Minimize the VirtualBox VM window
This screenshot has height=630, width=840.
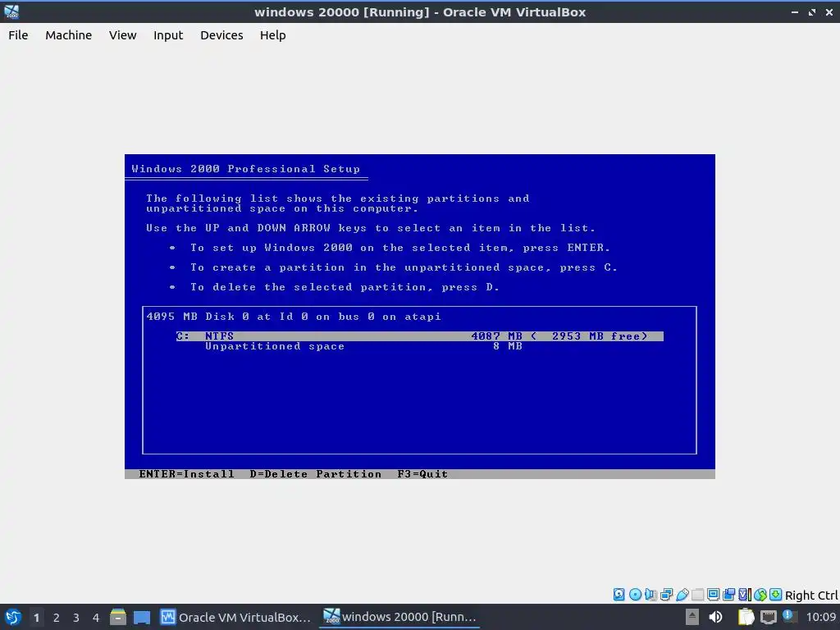click(x=795, y=11)
